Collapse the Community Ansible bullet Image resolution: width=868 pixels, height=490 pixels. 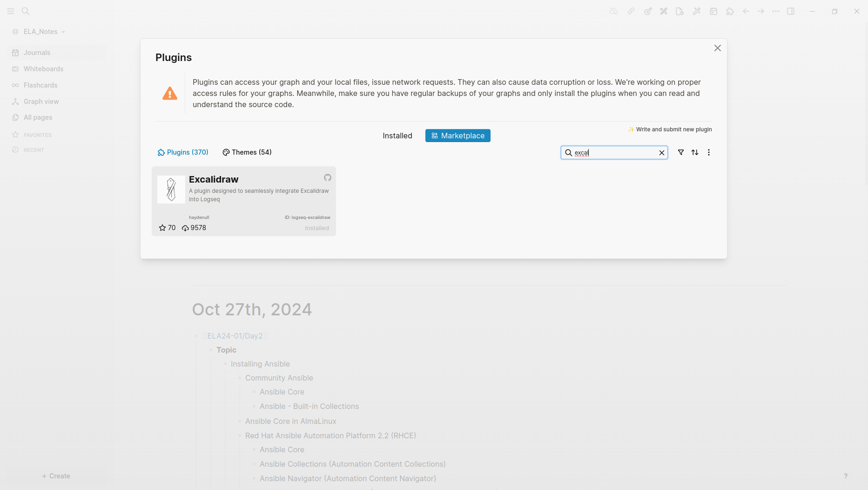click(240, 378)
